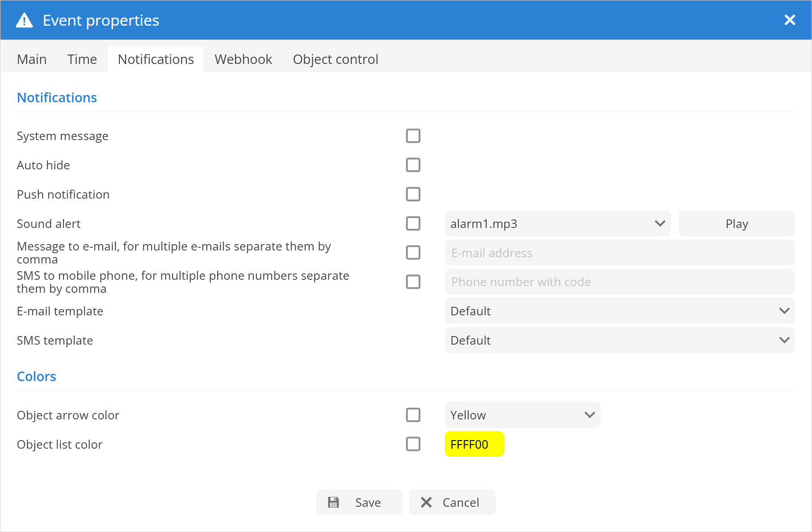Click the E-mail address input field
Image resolution: width=812 pixels, height=532 pixels.
(x=619, y=253)
